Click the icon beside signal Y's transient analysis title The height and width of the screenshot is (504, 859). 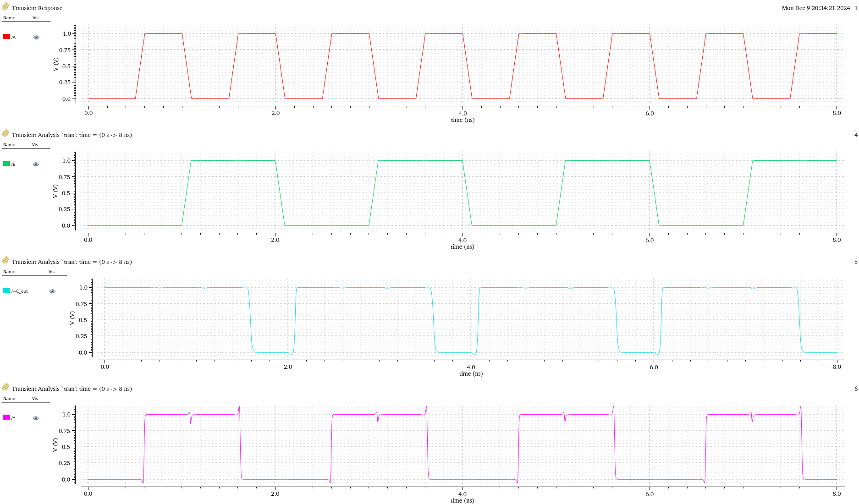pyautogui.click(x=6, y=387)
